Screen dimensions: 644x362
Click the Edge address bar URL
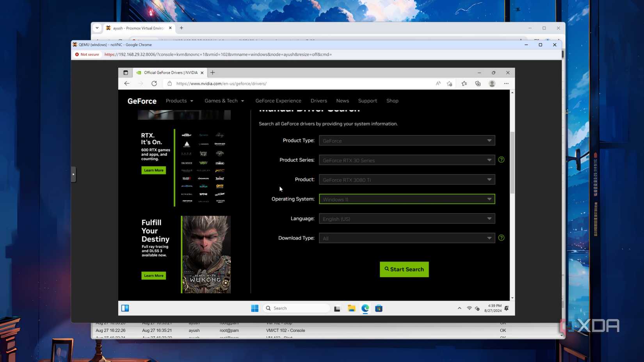tap(221, 83)
